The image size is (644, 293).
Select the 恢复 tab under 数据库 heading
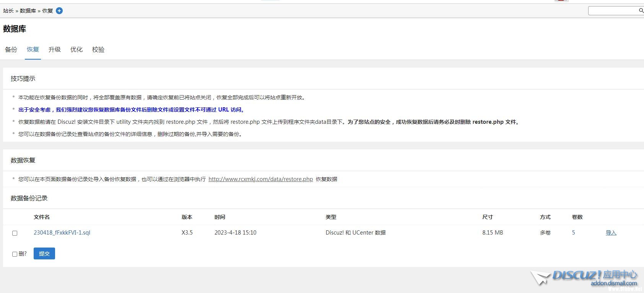[x=33, y=49]
